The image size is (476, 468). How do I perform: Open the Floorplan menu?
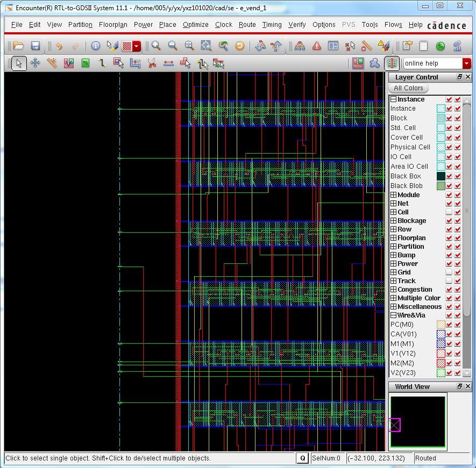click(113, 25)
